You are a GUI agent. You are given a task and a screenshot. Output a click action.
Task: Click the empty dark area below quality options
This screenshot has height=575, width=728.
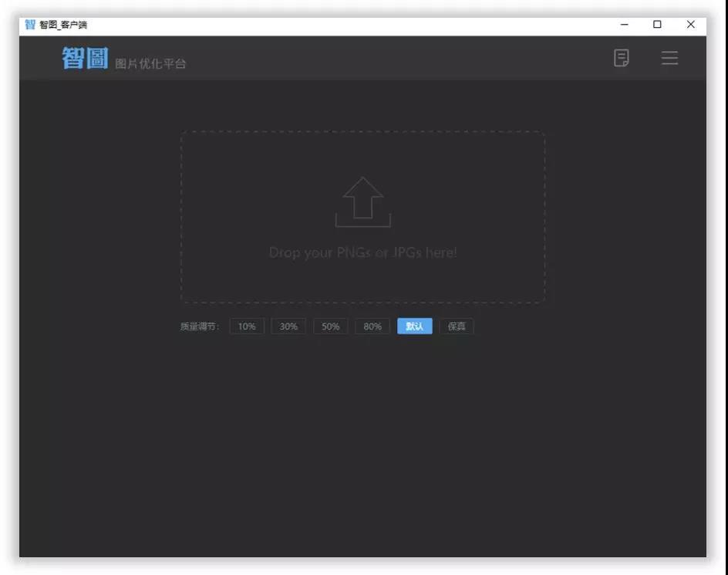point(362,448)
